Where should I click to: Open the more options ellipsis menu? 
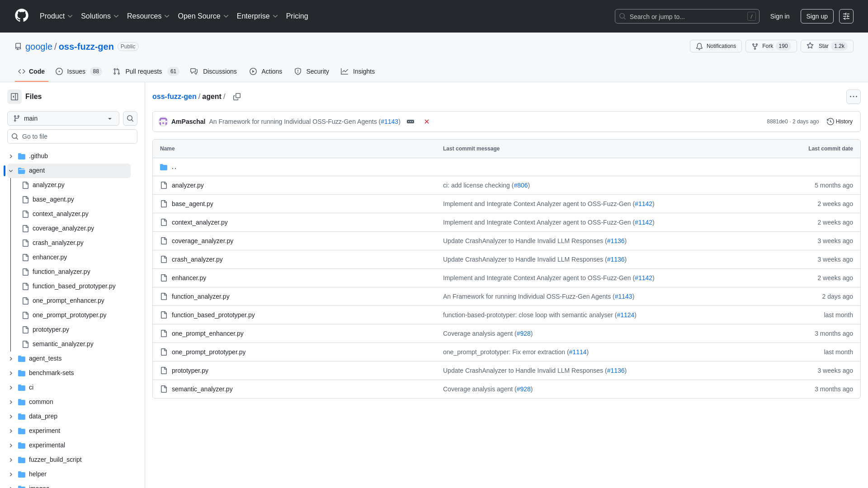[x=854, y=97]
